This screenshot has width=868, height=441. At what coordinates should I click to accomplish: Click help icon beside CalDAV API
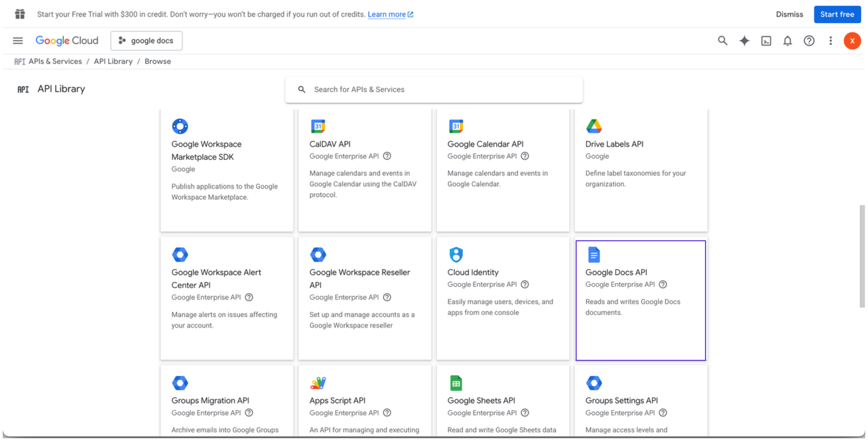(387, 156)
